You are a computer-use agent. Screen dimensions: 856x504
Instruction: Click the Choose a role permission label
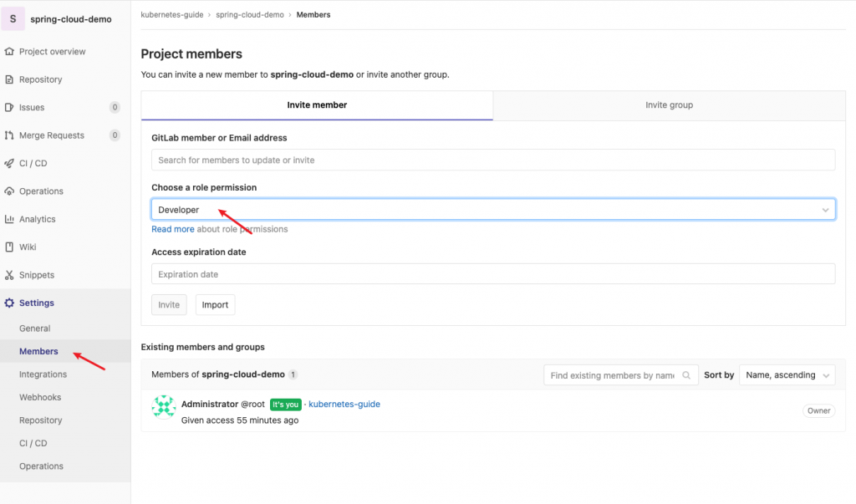pyautogui.click(x=204, y=187)
